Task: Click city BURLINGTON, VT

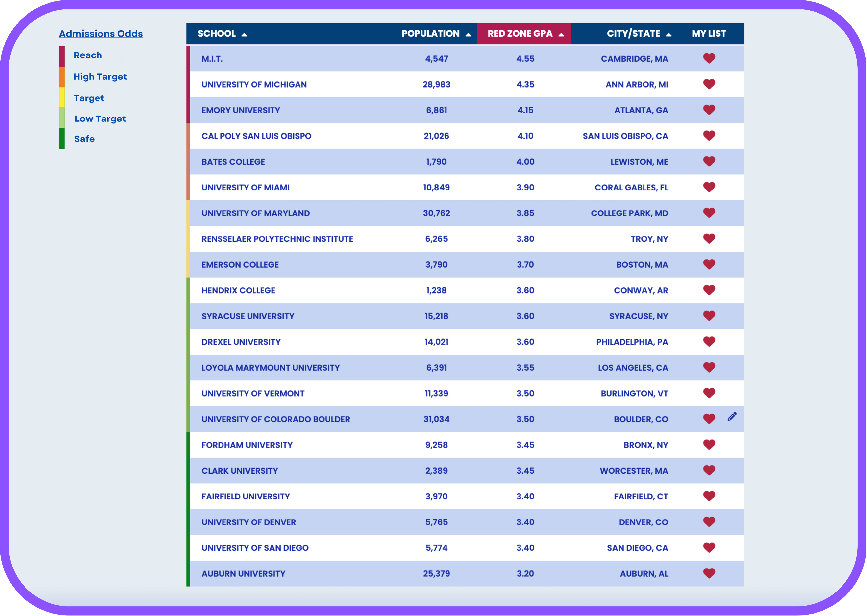Action: click(x=634, y=394)
